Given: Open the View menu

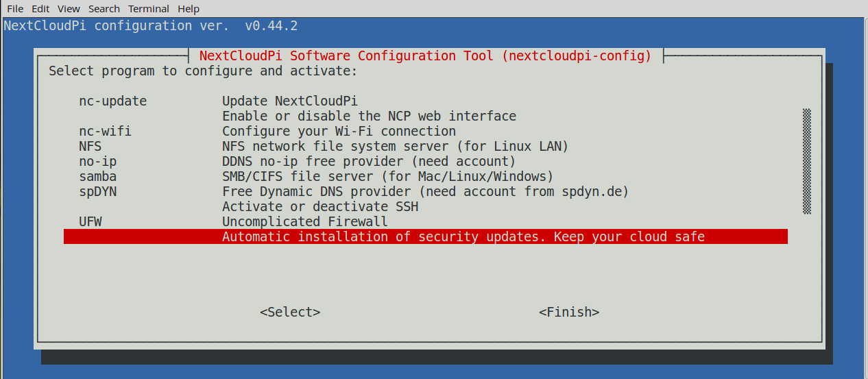Looking at the screenshot, I should click(x=69, y=9).
